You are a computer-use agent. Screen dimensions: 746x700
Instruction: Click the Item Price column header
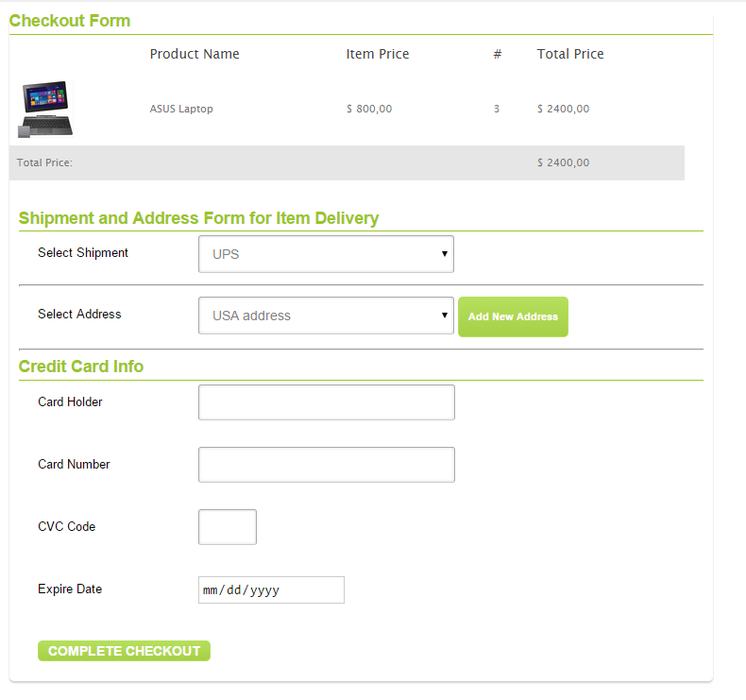378,54
